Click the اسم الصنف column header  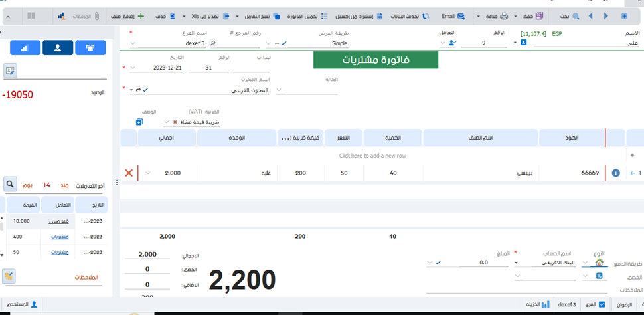(481, 138)
